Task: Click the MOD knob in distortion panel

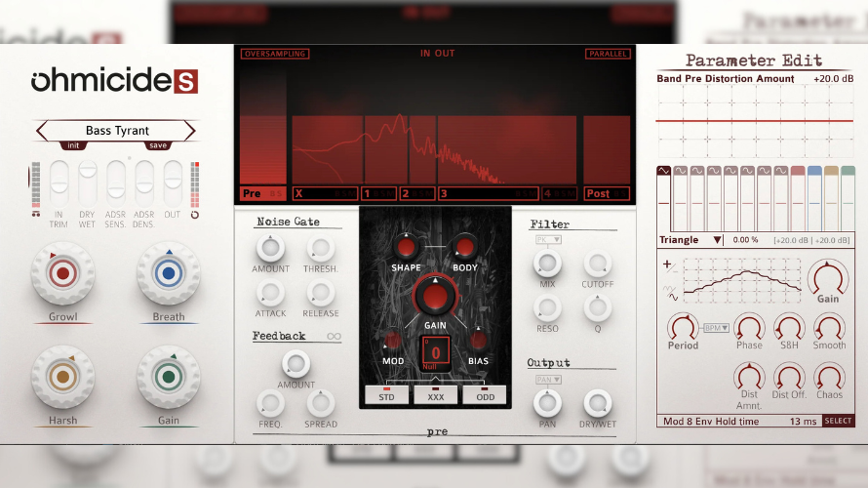Action: tap(392, 341)
